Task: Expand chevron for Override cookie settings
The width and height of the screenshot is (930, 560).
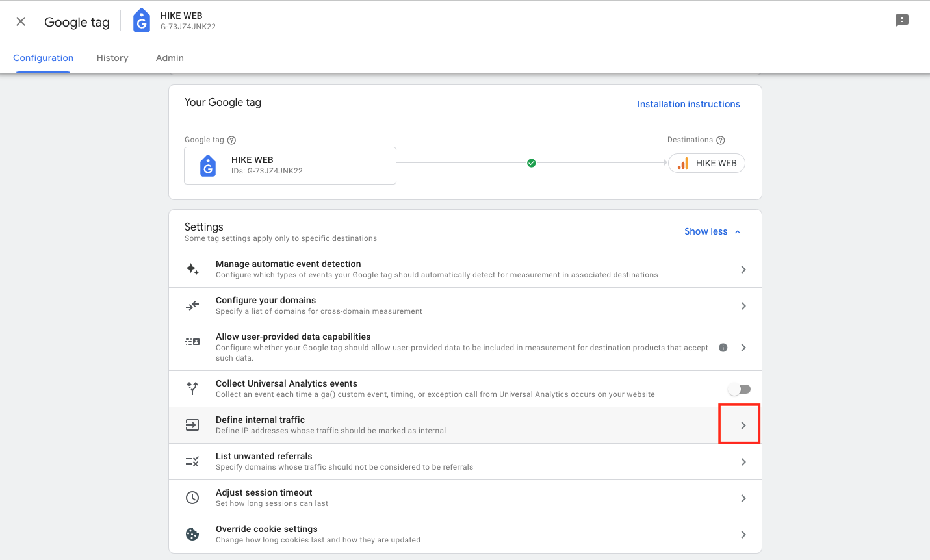Action: [743, 535]
